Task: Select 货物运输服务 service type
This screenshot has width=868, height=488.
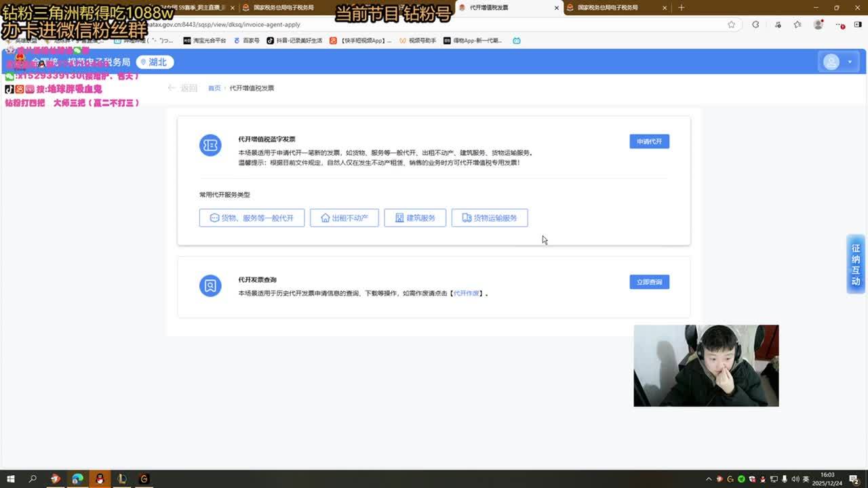Action: pos(490,218)
